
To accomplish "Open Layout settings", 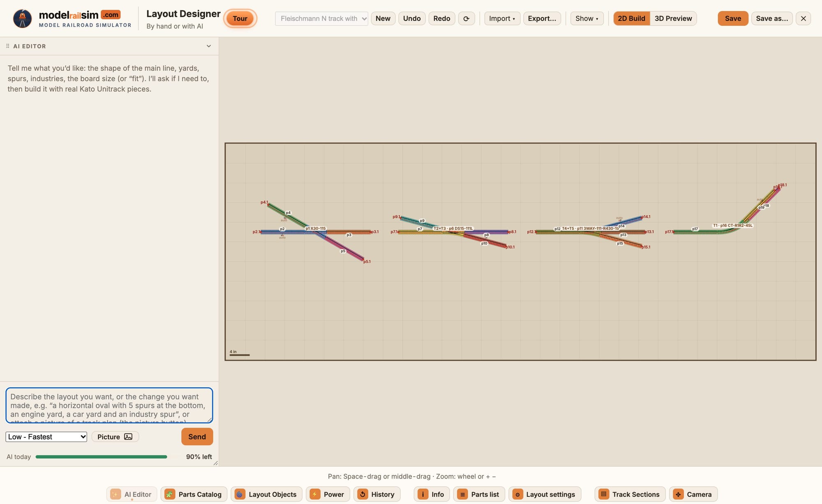I will click(545, 494).
